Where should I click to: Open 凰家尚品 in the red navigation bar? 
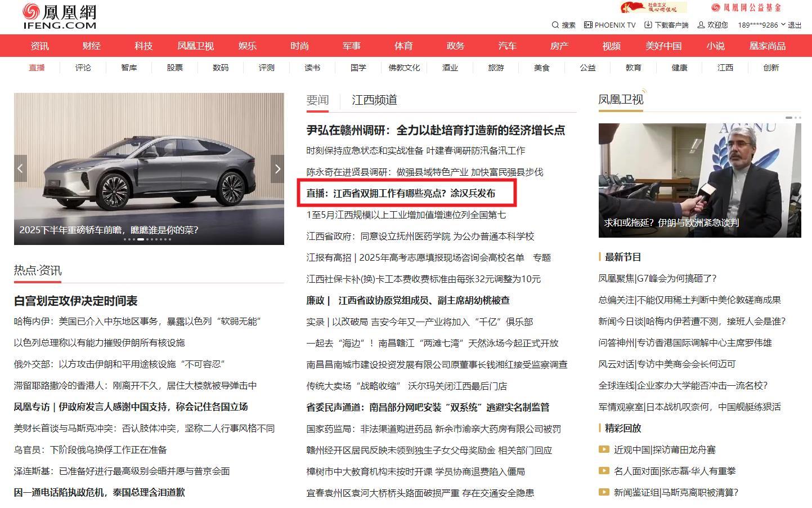click(x=767, y=46)
